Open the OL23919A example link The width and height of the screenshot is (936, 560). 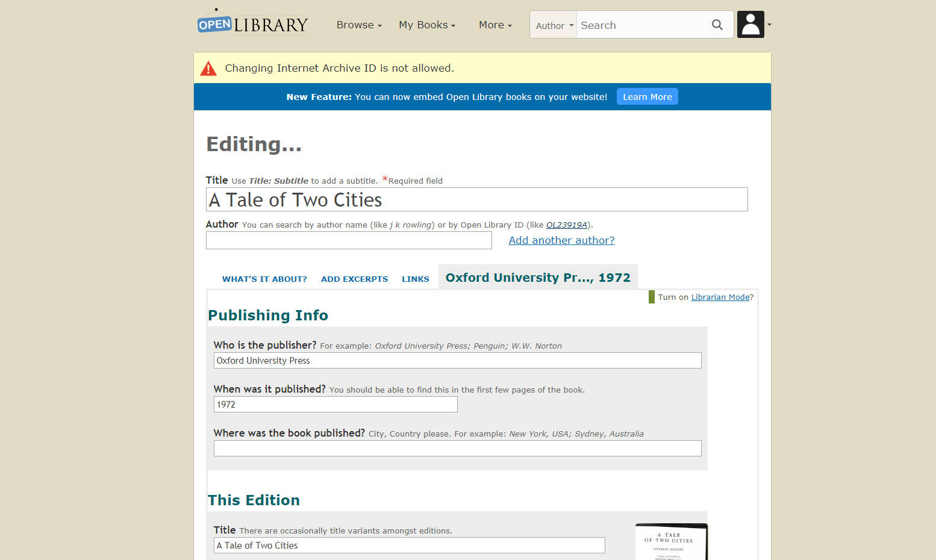pos(567,225)
